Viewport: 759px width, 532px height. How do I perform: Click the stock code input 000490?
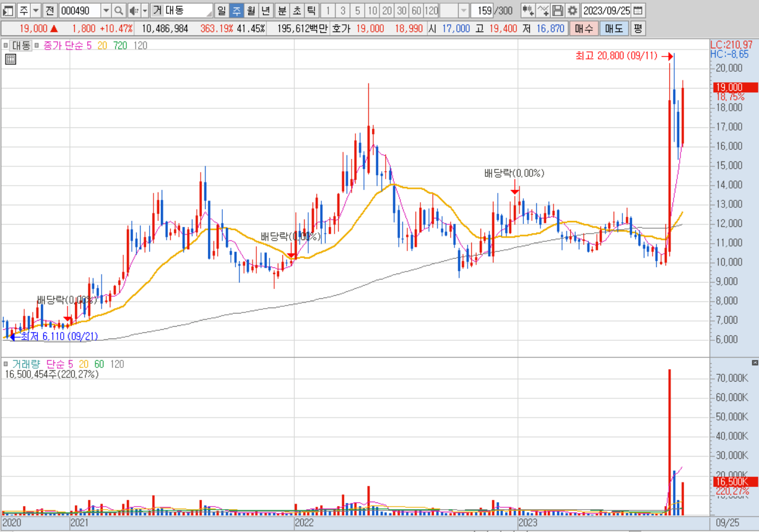(x=79, y=11)
